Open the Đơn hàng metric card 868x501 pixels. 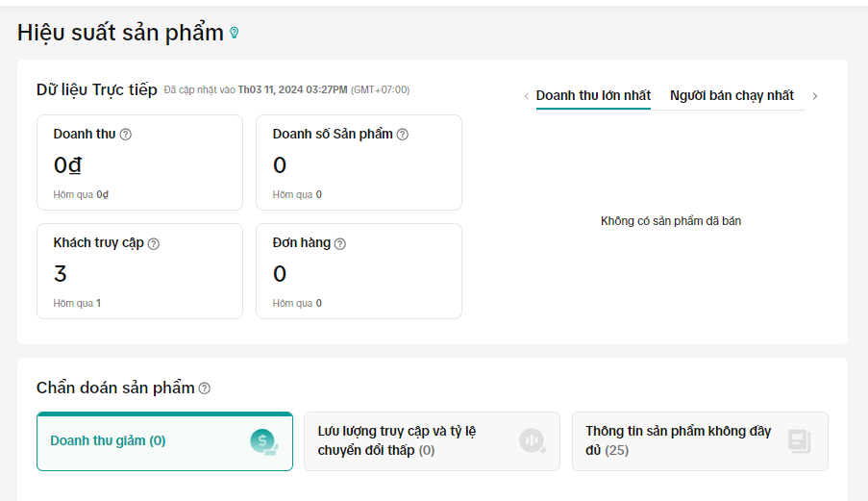coord(359,271)
